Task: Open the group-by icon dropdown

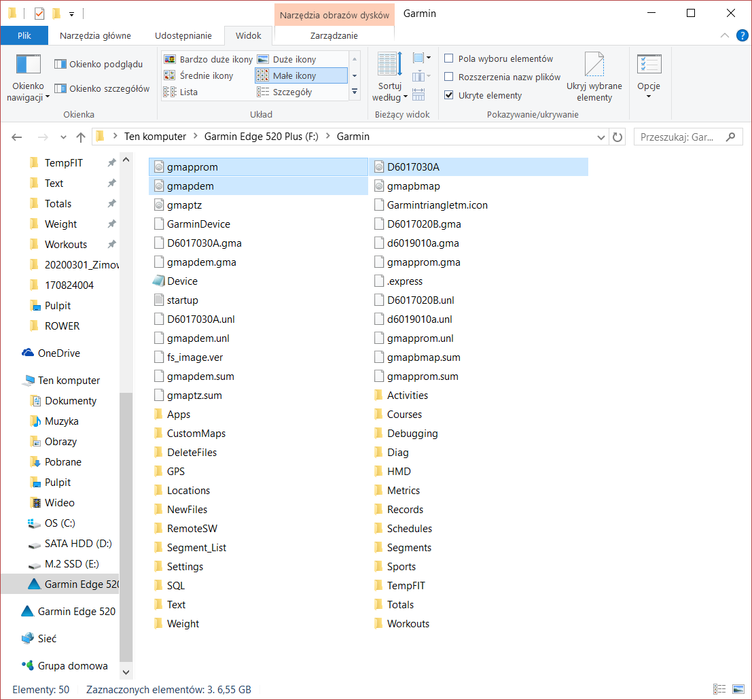Action: tap(422, 58)
